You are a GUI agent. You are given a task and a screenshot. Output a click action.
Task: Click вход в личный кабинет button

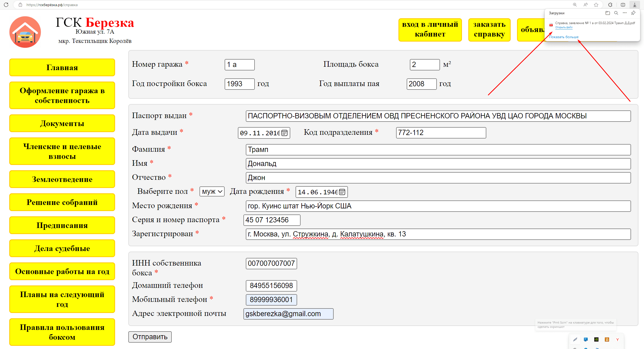coord(430,30)
